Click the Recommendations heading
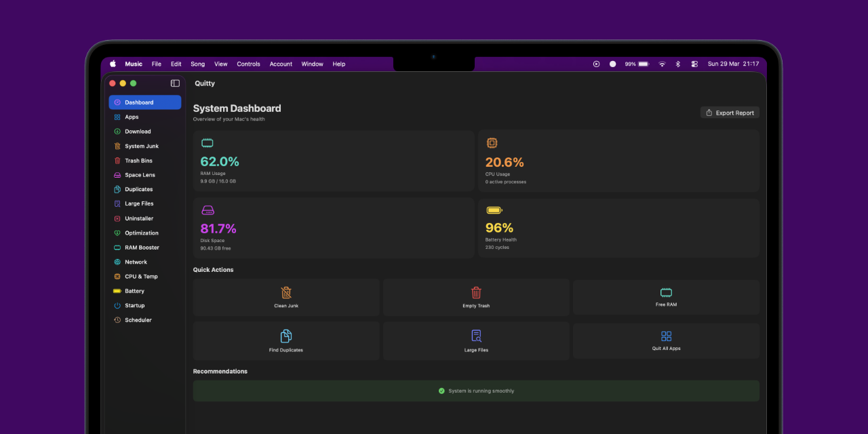Image resolution: width=868 pixels, height=434 pixels. 220,372
